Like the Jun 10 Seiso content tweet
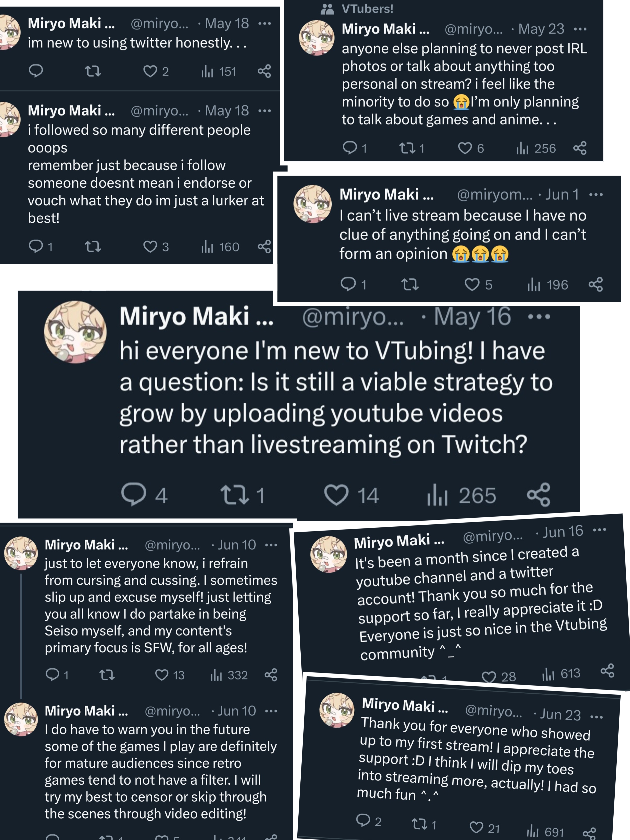630x840 pixels. [x=162, y=675]
